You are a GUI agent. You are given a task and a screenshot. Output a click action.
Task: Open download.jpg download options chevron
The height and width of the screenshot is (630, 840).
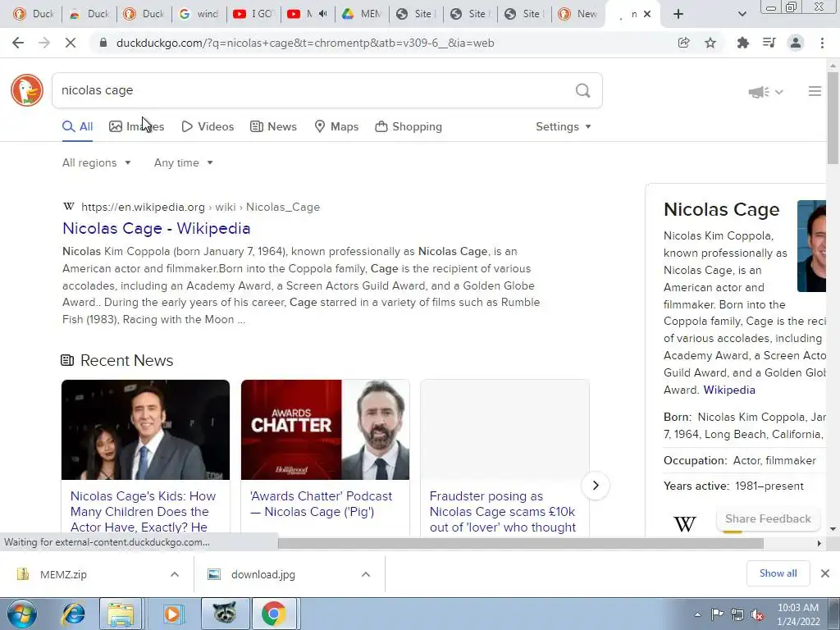(x=366, y=574)
